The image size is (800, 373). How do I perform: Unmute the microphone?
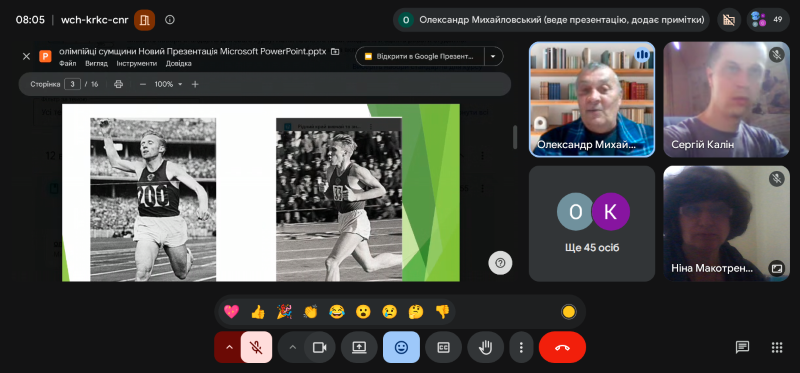coord(256,347)
